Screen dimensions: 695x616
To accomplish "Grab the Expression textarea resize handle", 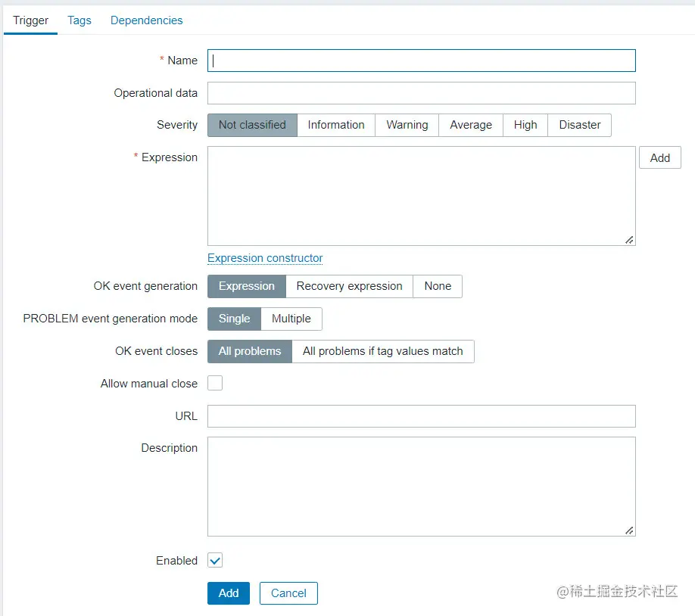I will [x=629, y=240].
